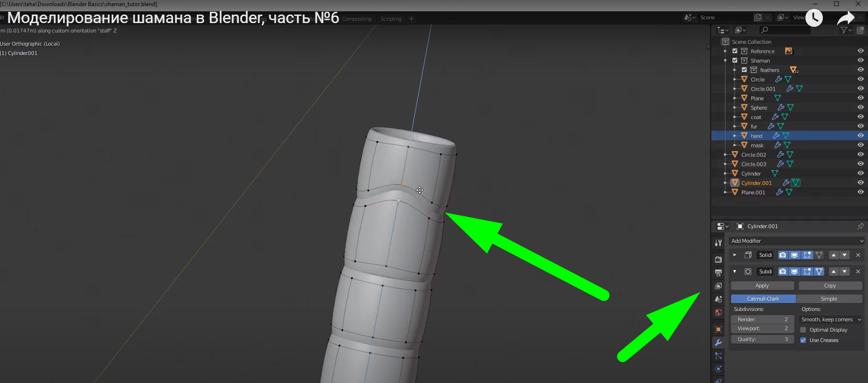Open the outliner display mode dropdown

coord(741,30)
